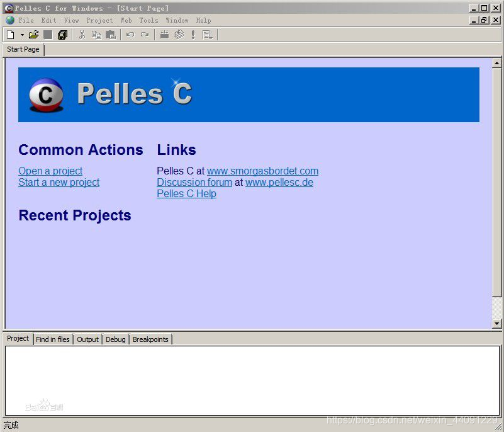Click the Open folder toolbar icon
Image resolution: width=504 pixels, height=432 pixels.
click(33, 35)
